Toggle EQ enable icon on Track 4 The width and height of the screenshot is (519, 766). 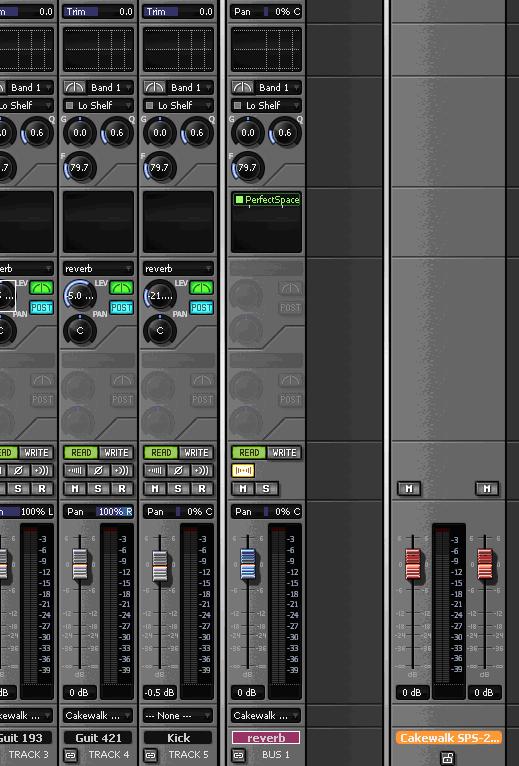74,87
